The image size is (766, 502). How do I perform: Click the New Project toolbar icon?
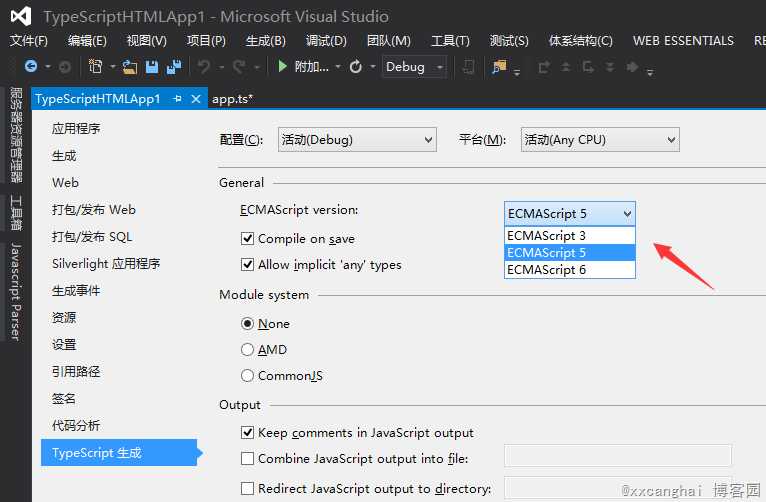95,66
